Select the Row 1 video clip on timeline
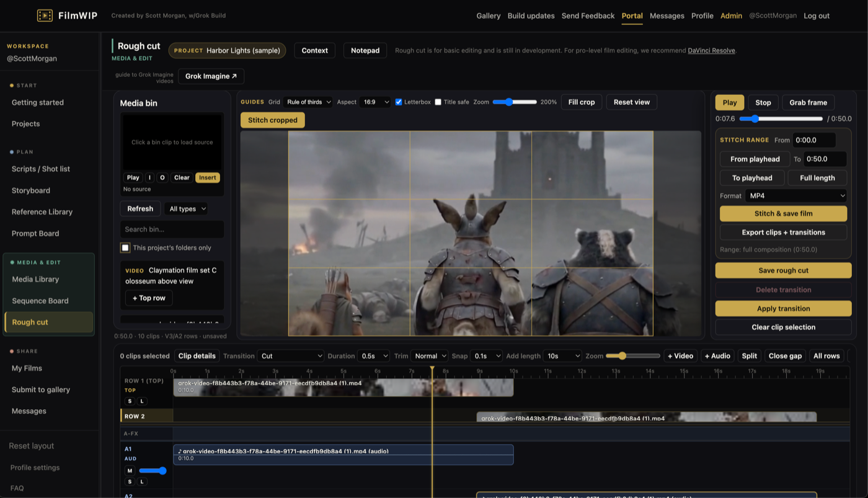Image resolution: width=868 pixels, height=498 pixels. [343, 387]
